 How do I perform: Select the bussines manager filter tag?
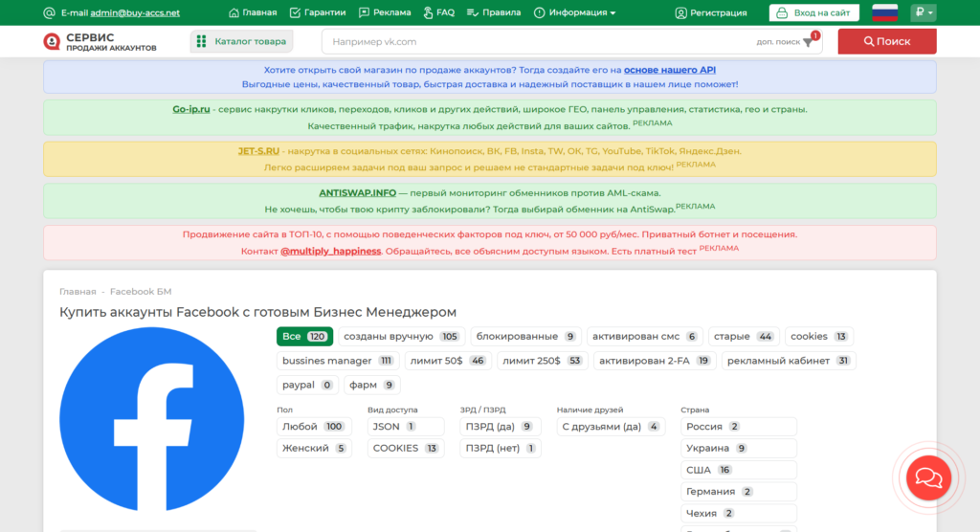338,361
